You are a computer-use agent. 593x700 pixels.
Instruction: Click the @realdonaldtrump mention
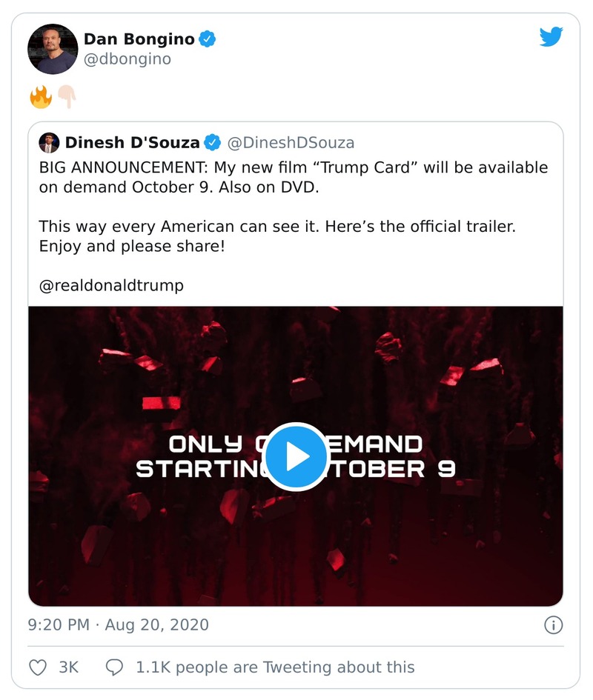tap(111, 285)
